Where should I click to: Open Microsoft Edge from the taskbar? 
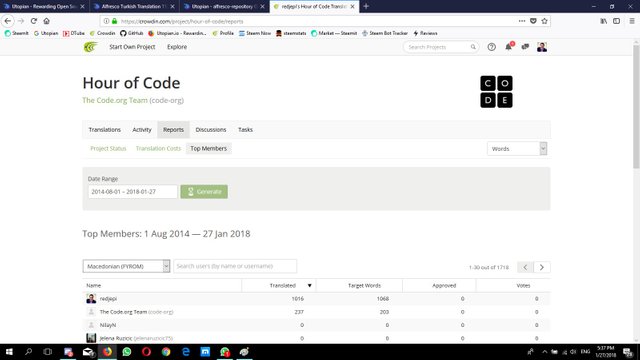(x=186, y=351)
